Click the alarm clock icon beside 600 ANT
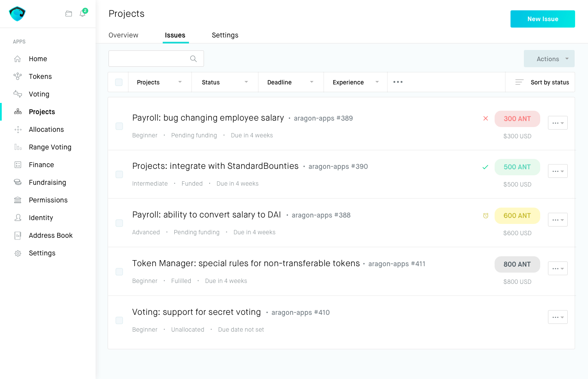This screenshot has height=379, width=588. point(486,216)
